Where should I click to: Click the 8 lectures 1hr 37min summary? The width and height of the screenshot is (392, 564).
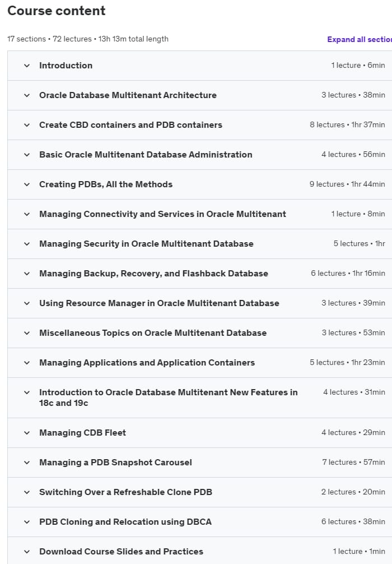(347, 125)
